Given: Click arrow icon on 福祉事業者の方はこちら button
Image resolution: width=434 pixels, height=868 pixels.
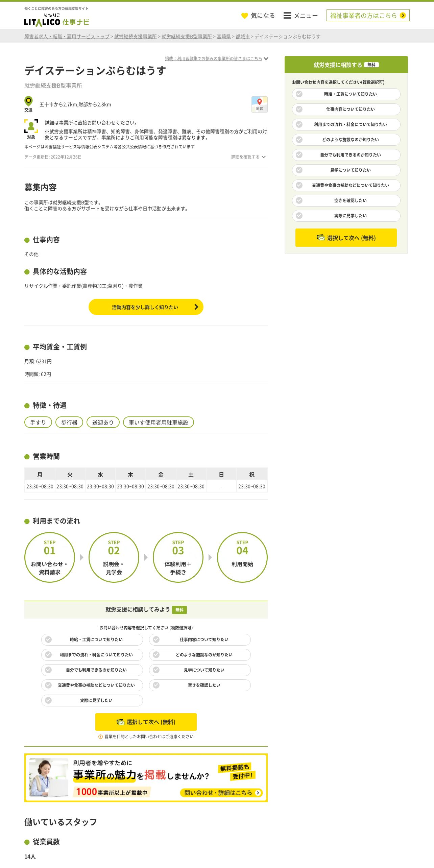Looking at the screenshot, I should click(403, 16).
